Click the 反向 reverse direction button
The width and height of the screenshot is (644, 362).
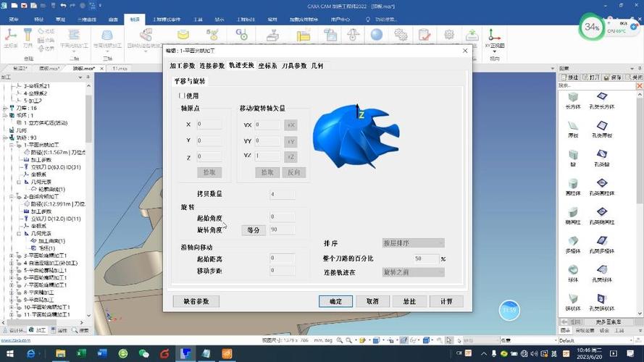293,172
